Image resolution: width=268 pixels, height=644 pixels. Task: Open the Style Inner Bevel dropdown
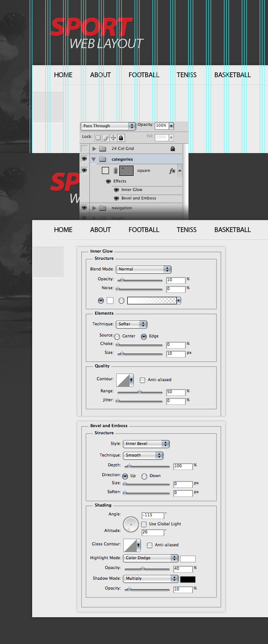(x=146, y=444)
